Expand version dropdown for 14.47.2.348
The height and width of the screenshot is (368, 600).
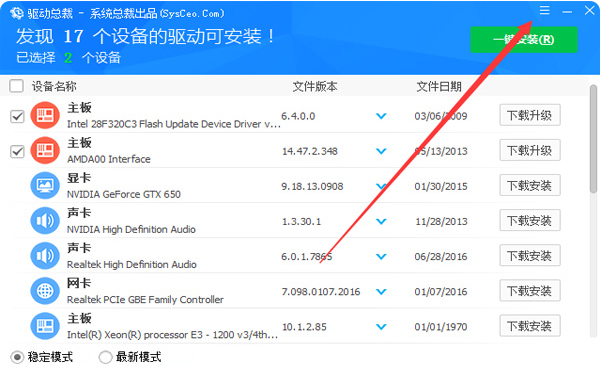381,151
